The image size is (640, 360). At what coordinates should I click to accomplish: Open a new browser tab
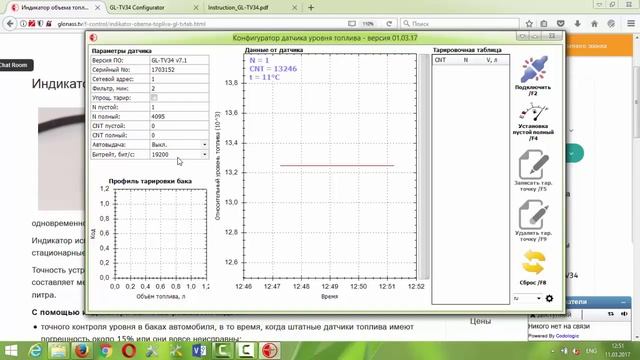pyautogui.click(x=311, y=7)
